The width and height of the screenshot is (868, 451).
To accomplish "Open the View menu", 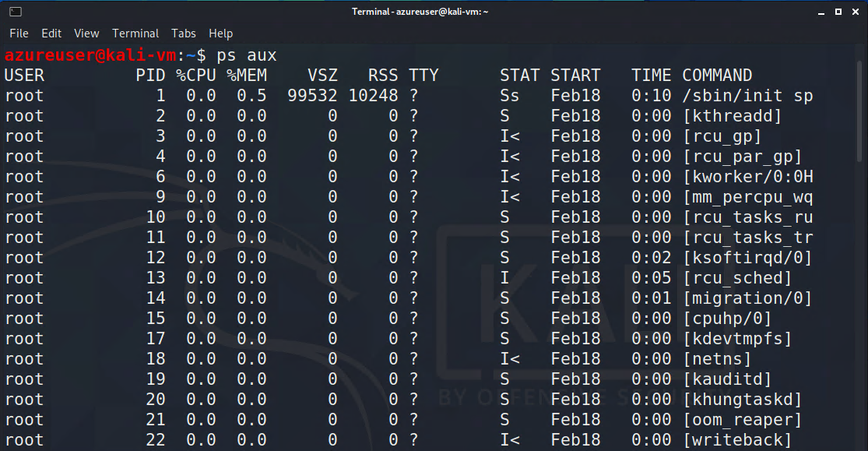I will tap(86, 33).
